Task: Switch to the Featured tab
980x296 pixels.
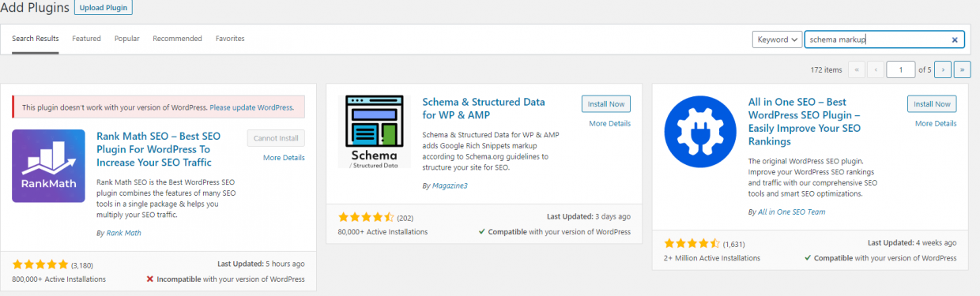Action: 86,39
